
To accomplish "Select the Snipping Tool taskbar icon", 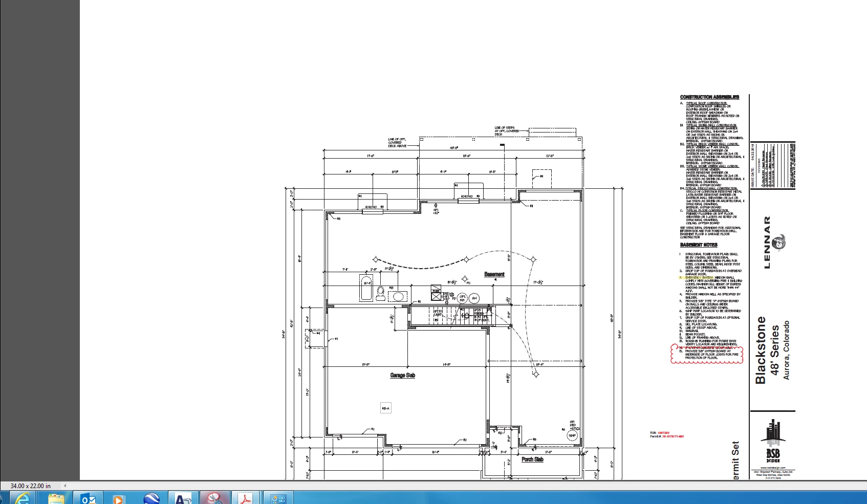I will pyautogui.click(x=214, y=498).
